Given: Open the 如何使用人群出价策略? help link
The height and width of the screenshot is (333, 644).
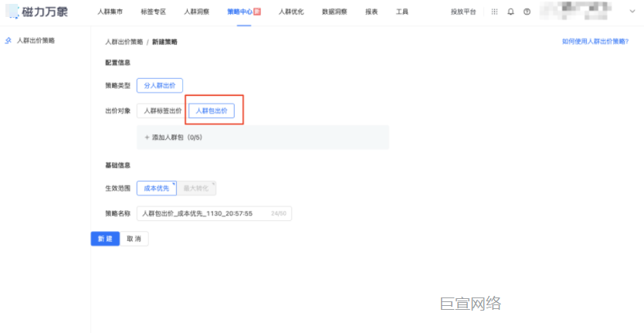Looking at the screenshot, I should point(595,42).
